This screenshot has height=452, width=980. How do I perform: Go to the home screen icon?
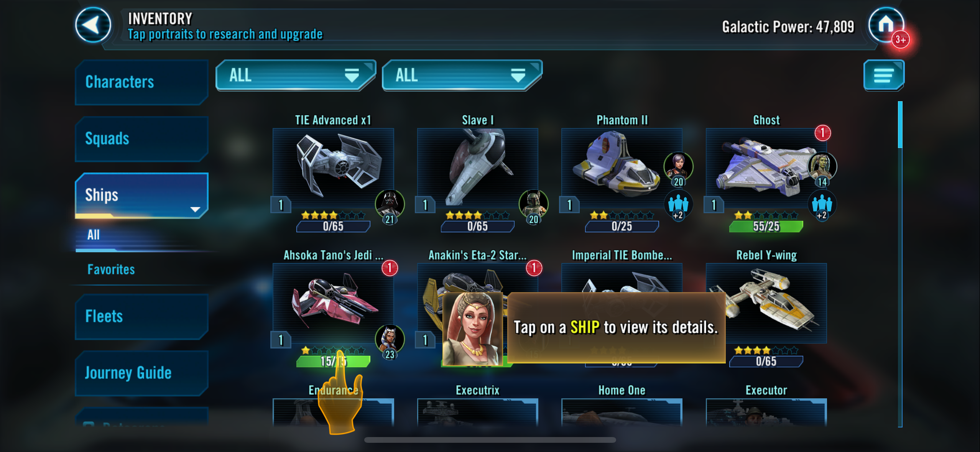pos(886,25)
